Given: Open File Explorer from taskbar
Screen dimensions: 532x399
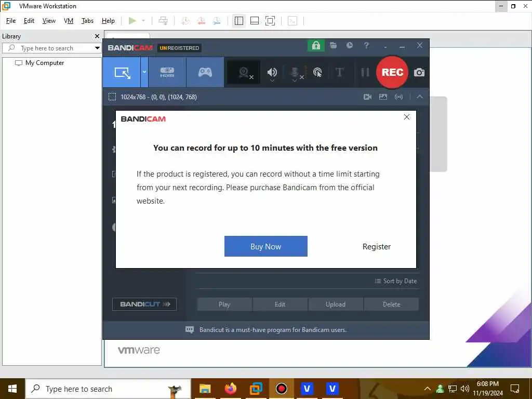Looking at the screenshot, I should point(205,389).
